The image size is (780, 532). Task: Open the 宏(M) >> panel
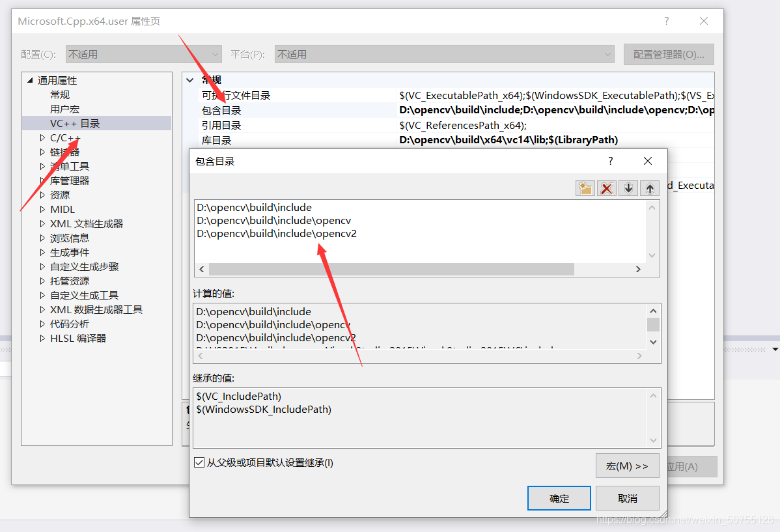coord(627,466)
